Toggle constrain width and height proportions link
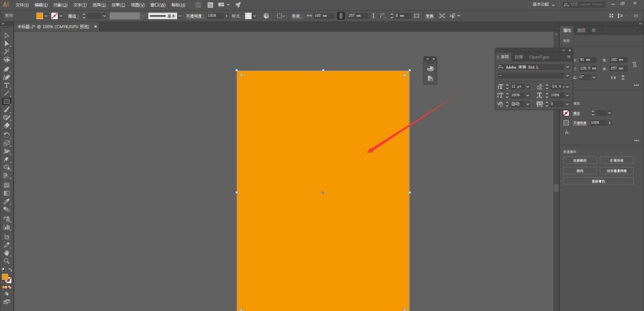This screenshot has width=644, height=311. pos(340,16)
